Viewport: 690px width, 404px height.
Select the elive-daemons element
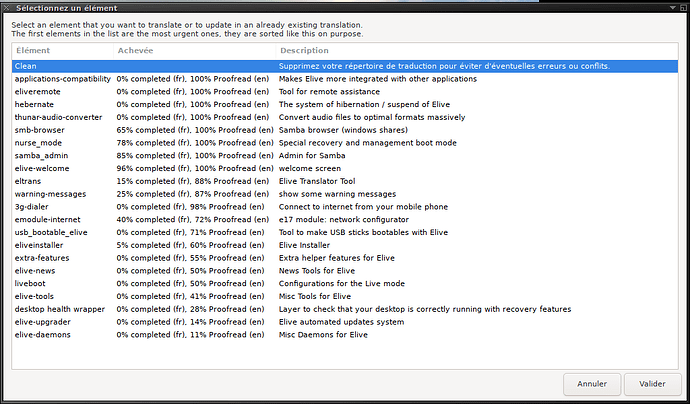[42, 334]
